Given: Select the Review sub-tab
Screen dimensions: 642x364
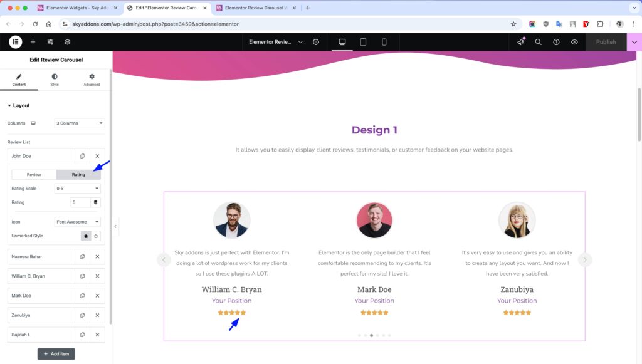Looking at the screenshot, I should coord(34,175).
